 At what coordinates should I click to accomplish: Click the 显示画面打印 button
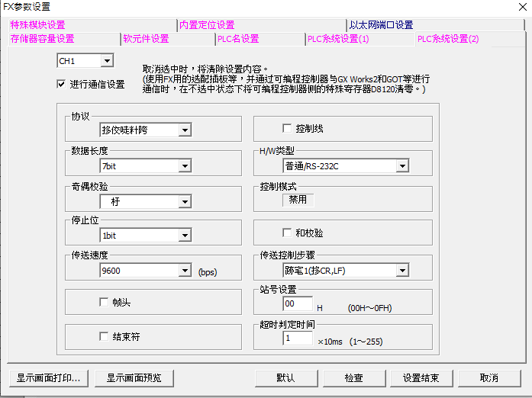pyautogui.click(x=48, y=378)
